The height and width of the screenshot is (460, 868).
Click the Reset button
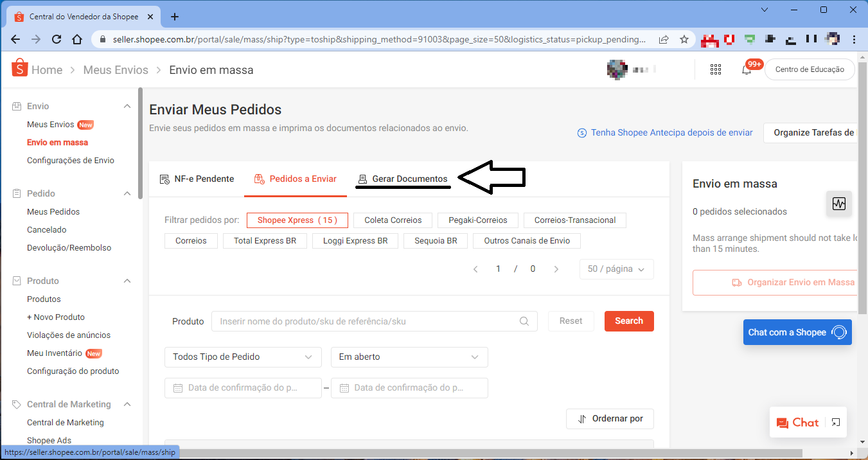(x=571, y=321)
